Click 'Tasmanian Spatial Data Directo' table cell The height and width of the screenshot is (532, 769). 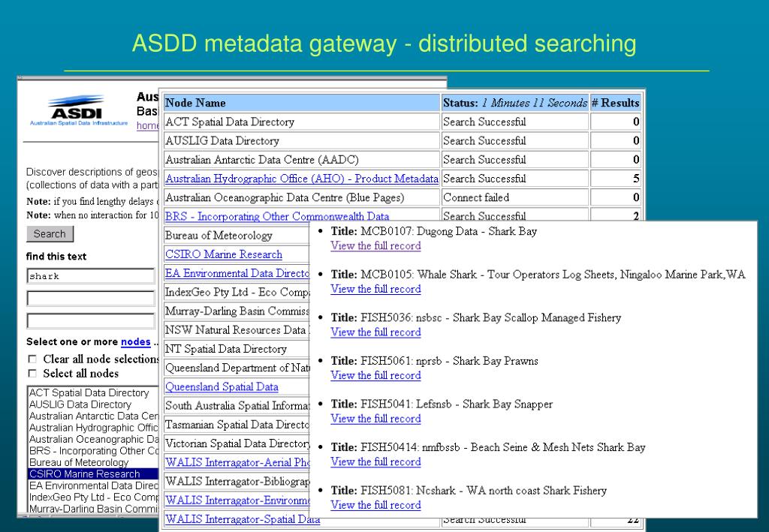pos(237,425)
